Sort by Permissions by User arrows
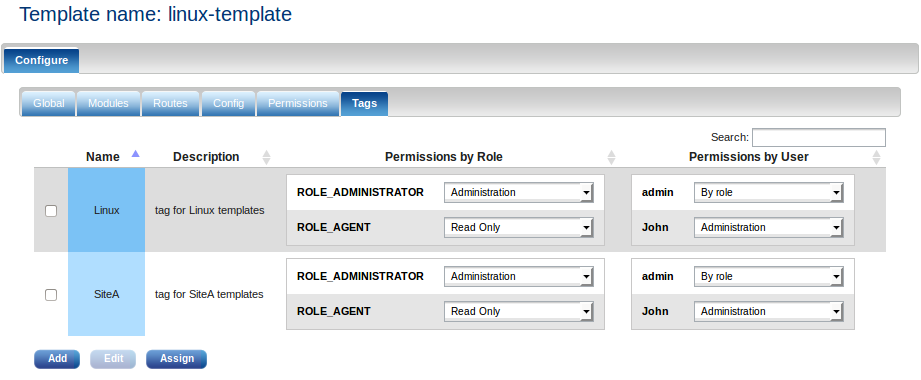The image size is (921, 380). tap(876, 157)
